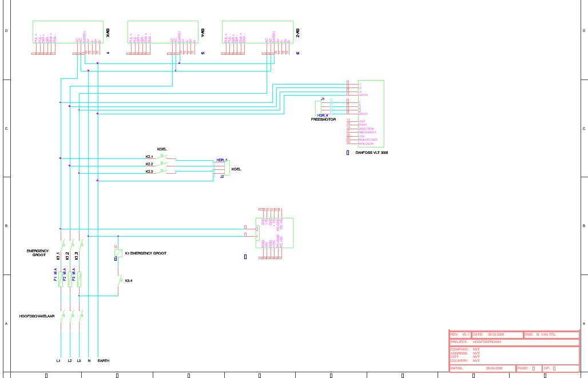Select the F3 16 A fuse symbol
Viewport: 588px width, 378px height.
[79, 279]
